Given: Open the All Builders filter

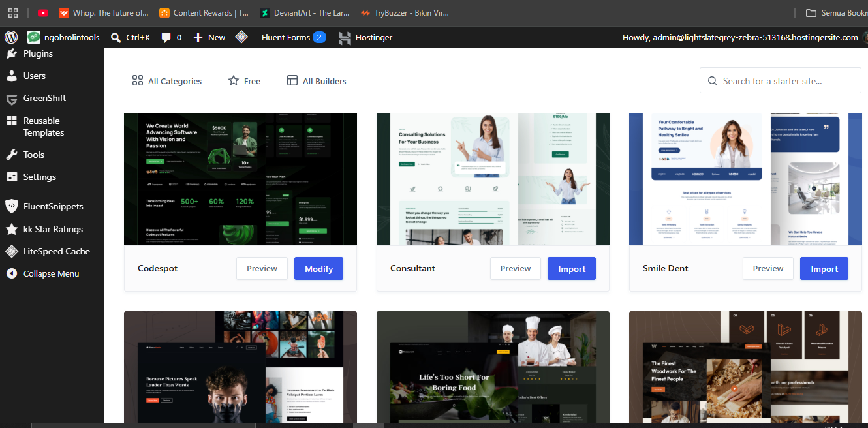Looking at the screenshot, I should 317,81.
